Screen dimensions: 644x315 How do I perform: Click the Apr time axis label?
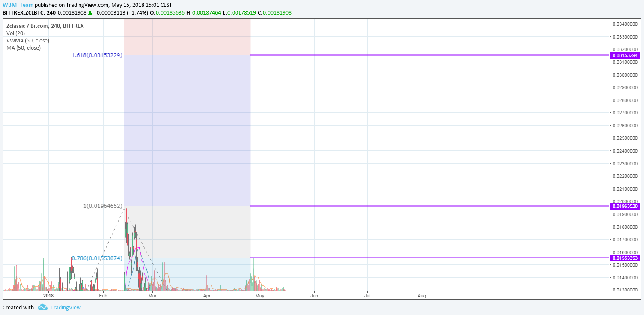point(207,295)
